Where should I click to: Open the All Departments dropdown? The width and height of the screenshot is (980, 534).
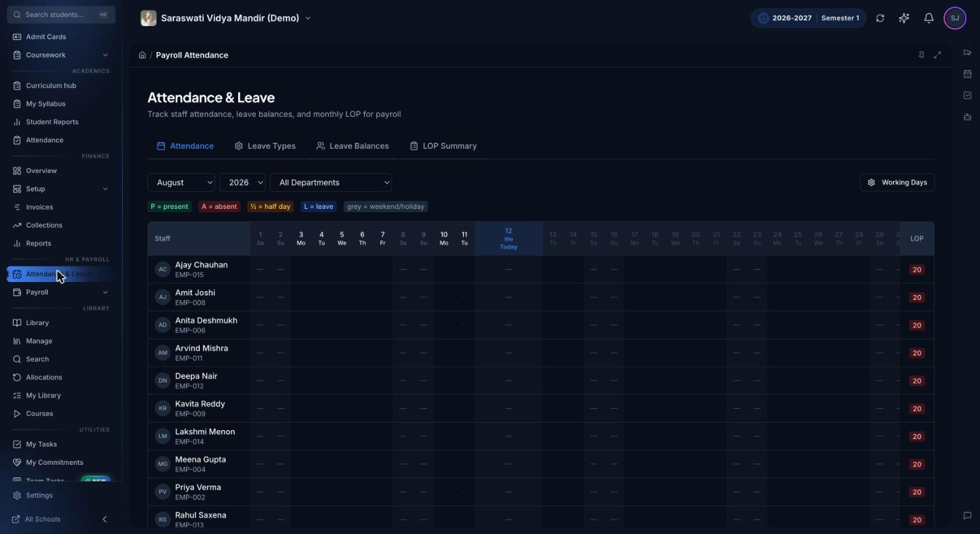331,183
